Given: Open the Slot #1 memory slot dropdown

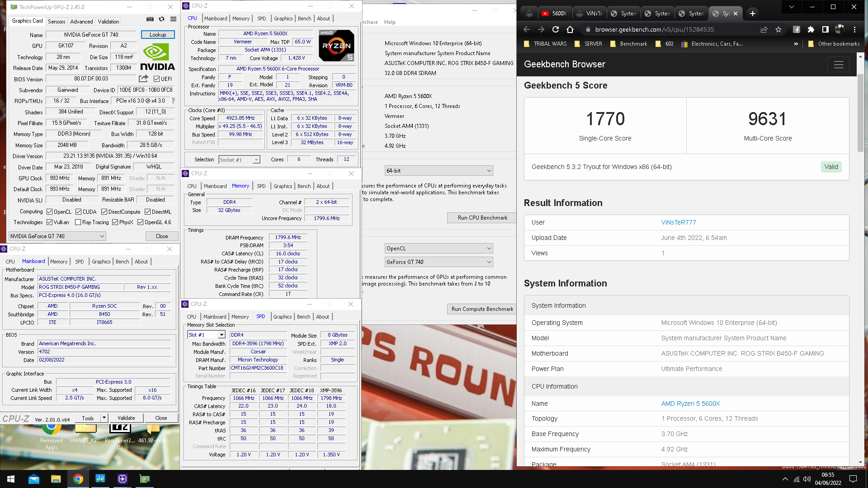Looking at the screenshot, I should 206,335.
